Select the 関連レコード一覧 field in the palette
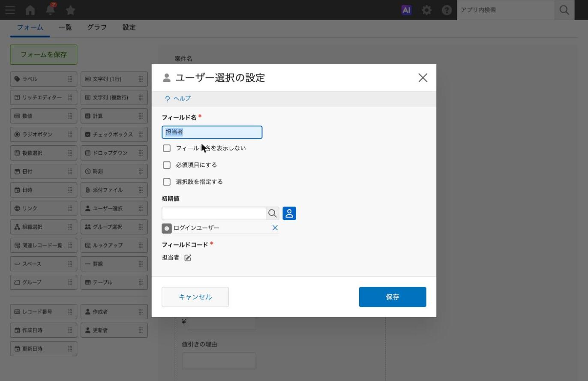This screenshot has width=588, height=381. pyautogui.click(x=44, y=245)
